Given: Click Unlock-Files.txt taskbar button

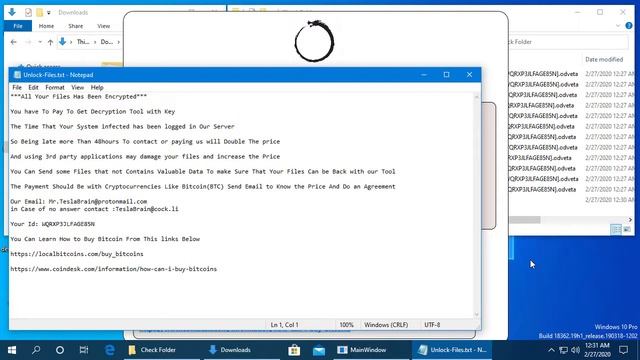Looking at the screenshot, I should click(x=452, y=350).
